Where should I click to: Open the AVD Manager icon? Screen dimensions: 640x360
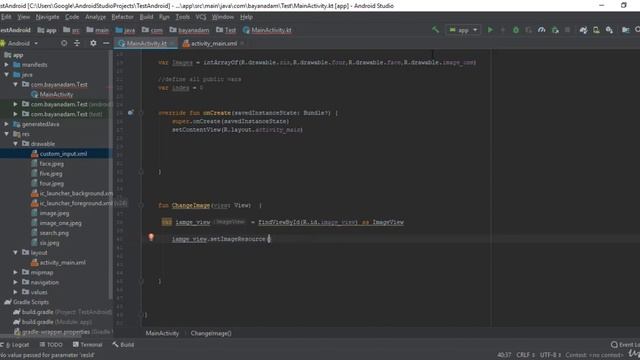pos(596,30)
